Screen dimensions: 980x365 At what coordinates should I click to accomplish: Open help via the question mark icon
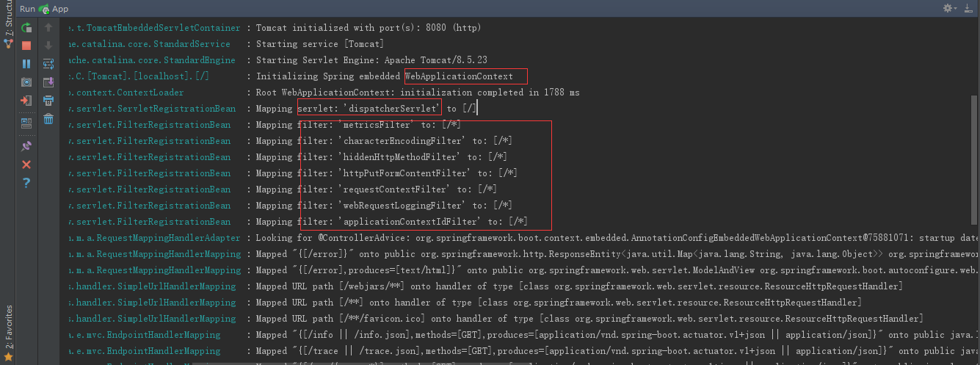pos(26,183)
